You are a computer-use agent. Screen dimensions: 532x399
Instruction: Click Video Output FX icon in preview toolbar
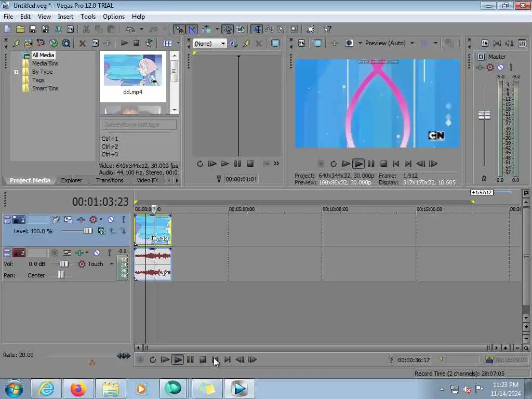pyautogui.click(x=334, y=43)
